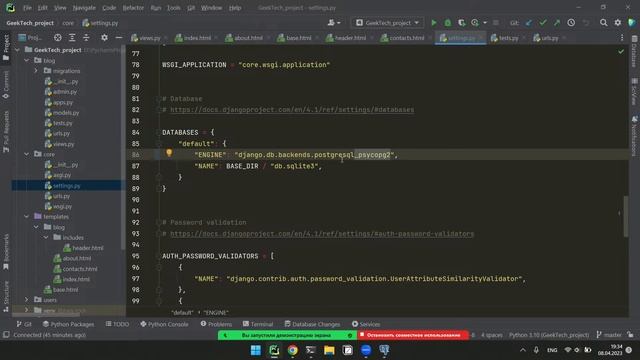Collapse the GeekTech_project root folder
Image resolution: width=640 pixels, height=360 pixels.
(17, 50)
